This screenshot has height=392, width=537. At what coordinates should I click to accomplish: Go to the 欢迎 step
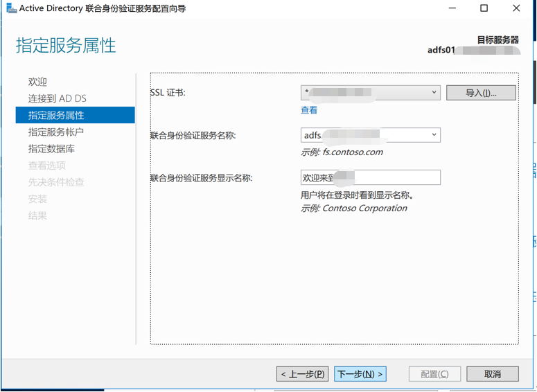pos(37,82)
